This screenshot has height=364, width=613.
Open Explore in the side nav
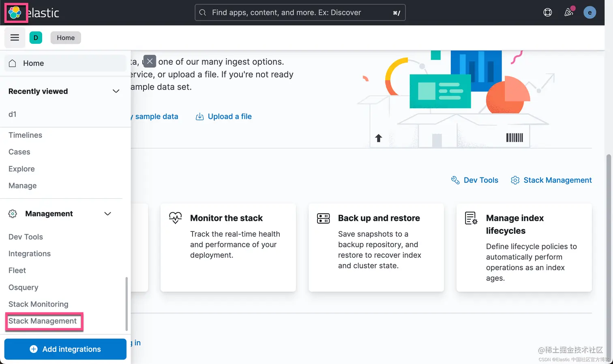[x=21, y=169]
